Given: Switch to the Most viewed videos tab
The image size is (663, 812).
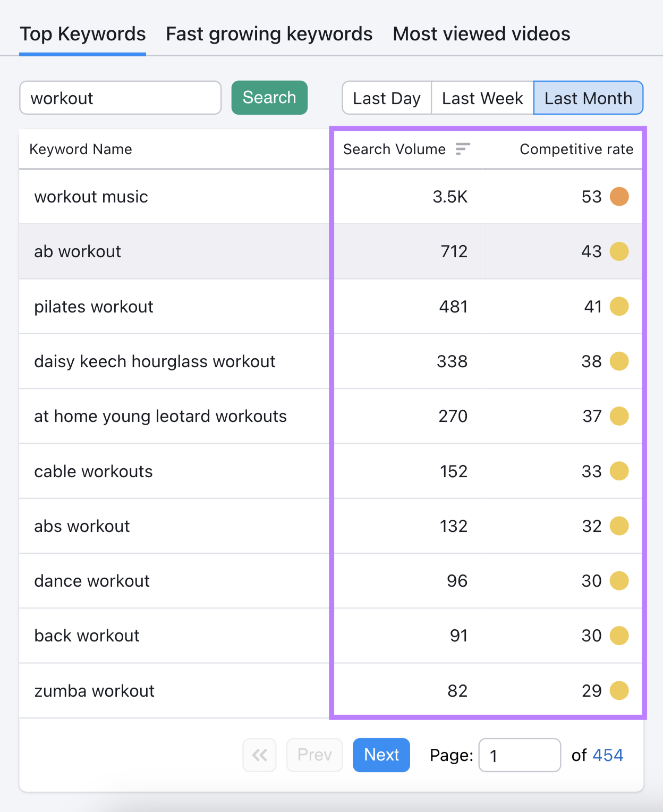Looking at the screenshot, I should coord(481,33).
